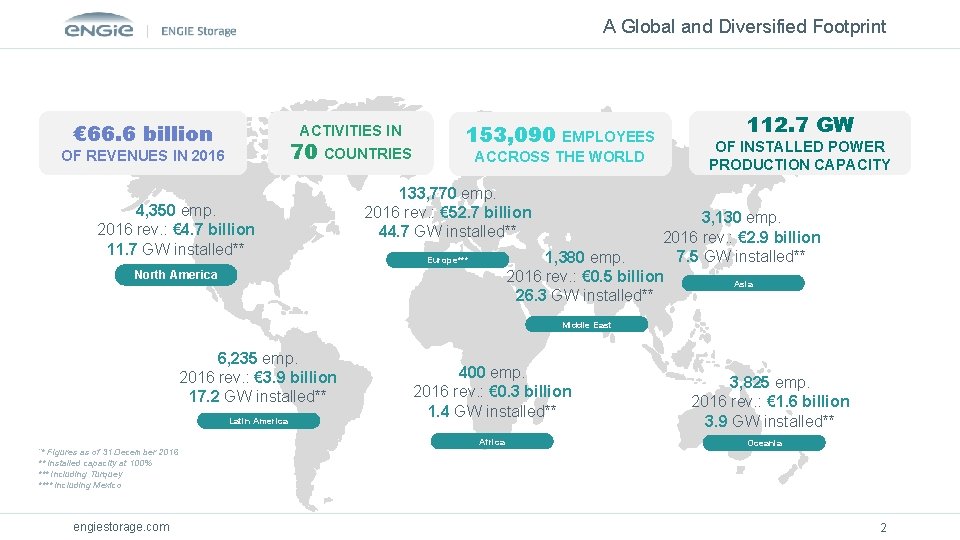The image size is (960, 540).
Task: Click the footnote Including Turquey
Action: (81, 474)
